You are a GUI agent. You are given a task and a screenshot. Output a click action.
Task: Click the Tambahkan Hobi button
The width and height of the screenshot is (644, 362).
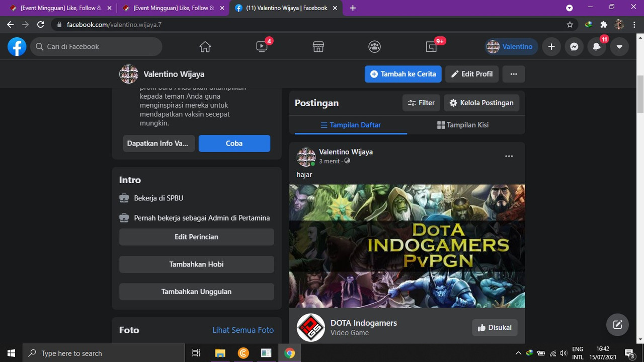[x=197, y=264]
